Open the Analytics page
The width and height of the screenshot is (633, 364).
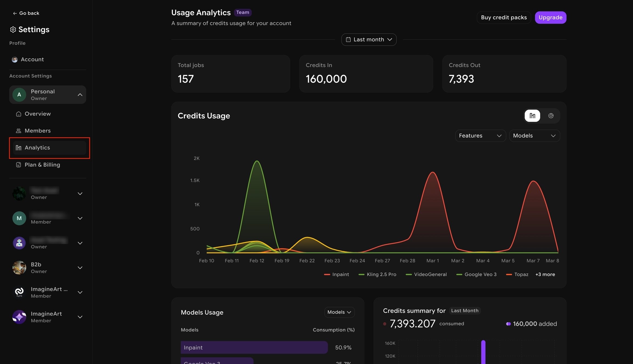[x=49, y=148]
